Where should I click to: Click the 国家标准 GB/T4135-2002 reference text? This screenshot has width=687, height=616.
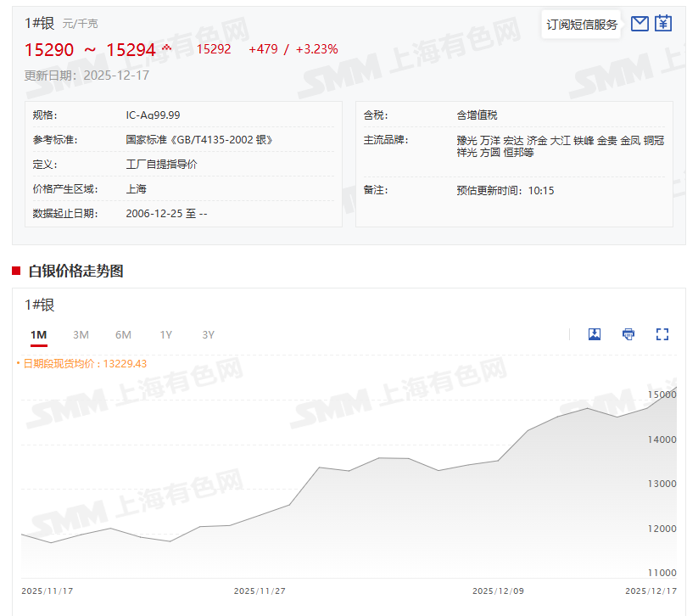click(199, 139)
